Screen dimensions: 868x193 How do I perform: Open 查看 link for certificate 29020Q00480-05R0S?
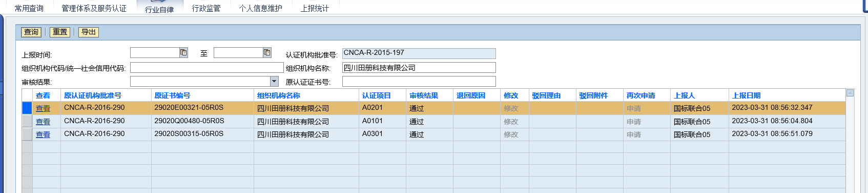[x=43, y=122]
